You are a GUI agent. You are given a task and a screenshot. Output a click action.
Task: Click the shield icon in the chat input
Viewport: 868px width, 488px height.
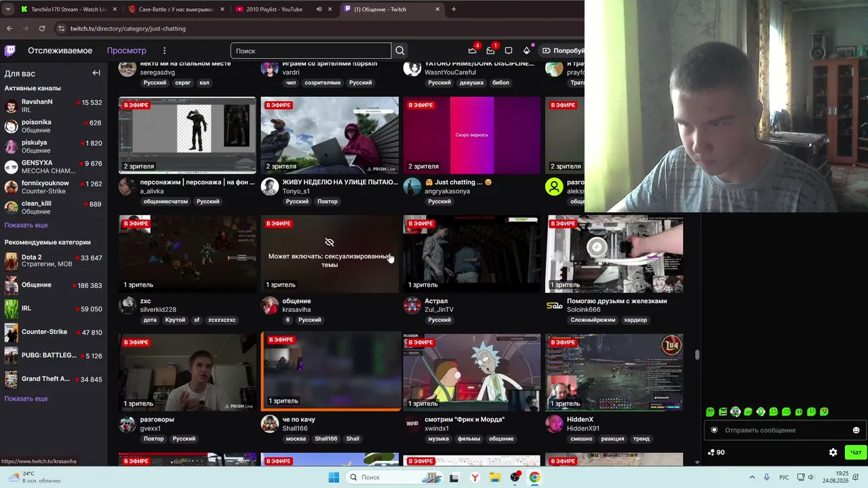[x=714, y=430]
